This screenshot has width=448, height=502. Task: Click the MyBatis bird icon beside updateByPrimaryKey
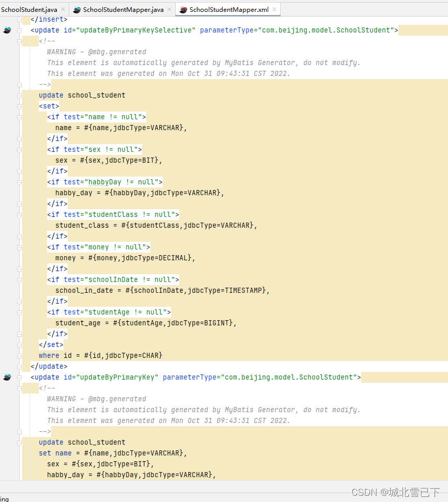point(7,377)
